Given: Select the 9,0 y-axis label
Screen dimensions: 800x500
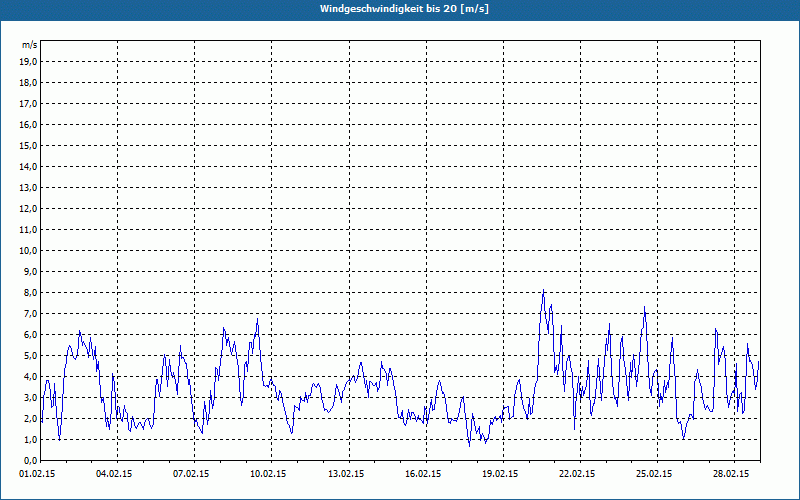Looking at the screenshot, I should 31,271.
